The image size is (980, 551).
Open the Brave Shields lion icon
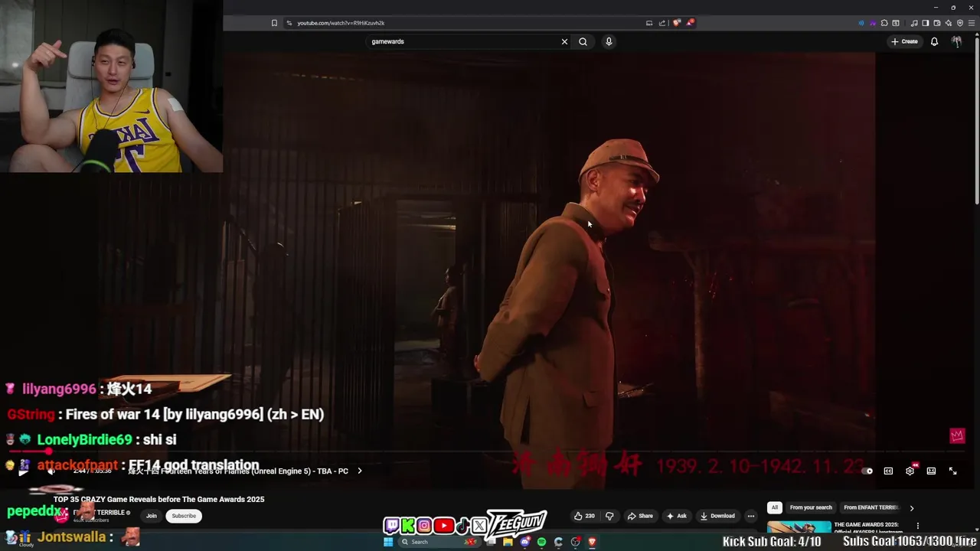click(676, 23)
